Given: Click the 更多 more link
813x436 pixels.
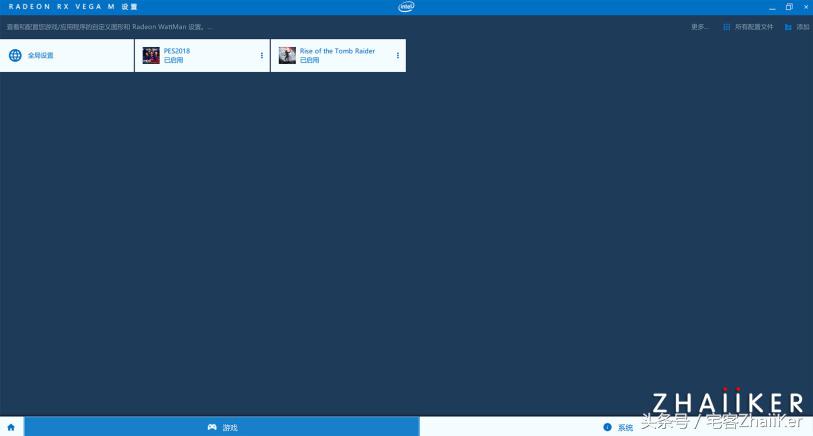Looking at the screenshot, I should click(x=699, y=27).
